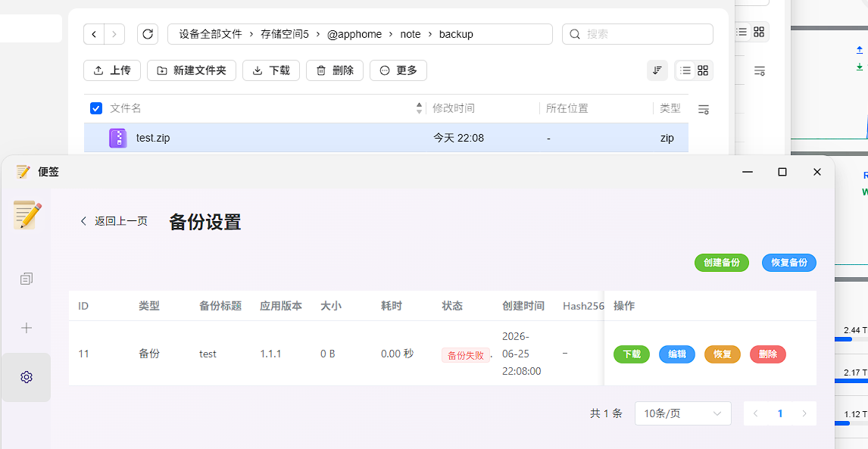This screenshot has width=868, height=449.
Task: Add a new note with the plus icon
Action: point(26,328)
